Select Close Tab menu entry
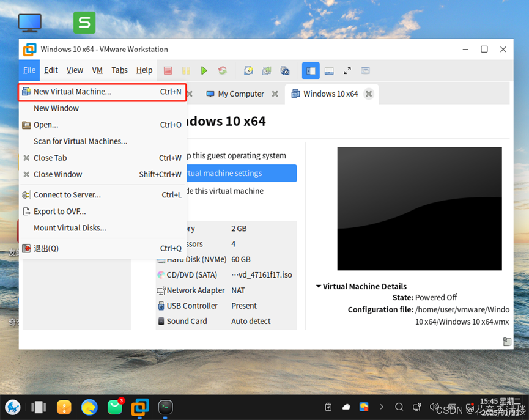The image size is (529, 420). click(102, 158)
